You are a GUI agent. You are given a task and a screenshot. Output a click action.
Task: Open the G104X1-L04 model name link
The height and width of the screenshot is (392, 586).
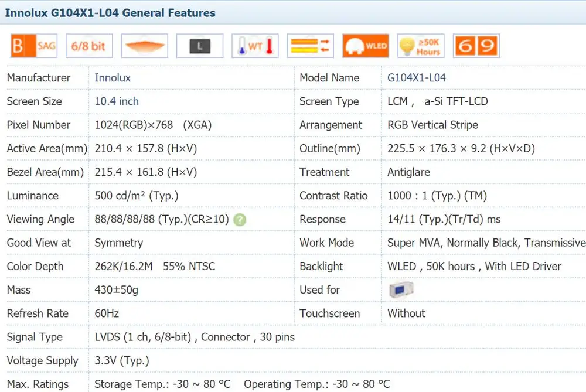coord(416,78)
